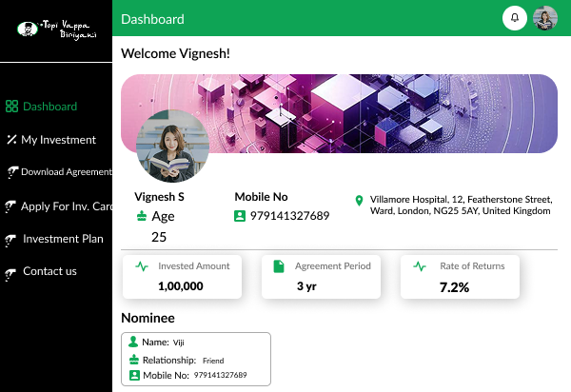Click the green location pin icon
571x392 pixels.
pyautogui.click(x=359, y=201)
